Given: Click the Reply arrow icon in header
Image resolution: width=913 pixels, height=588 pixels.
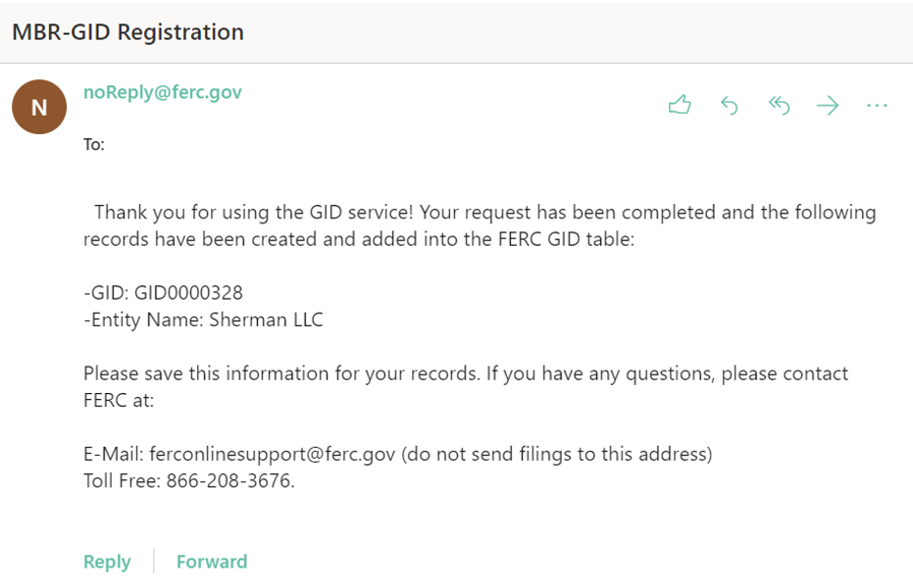Looking at the screenshot, I should click(729, 105).
